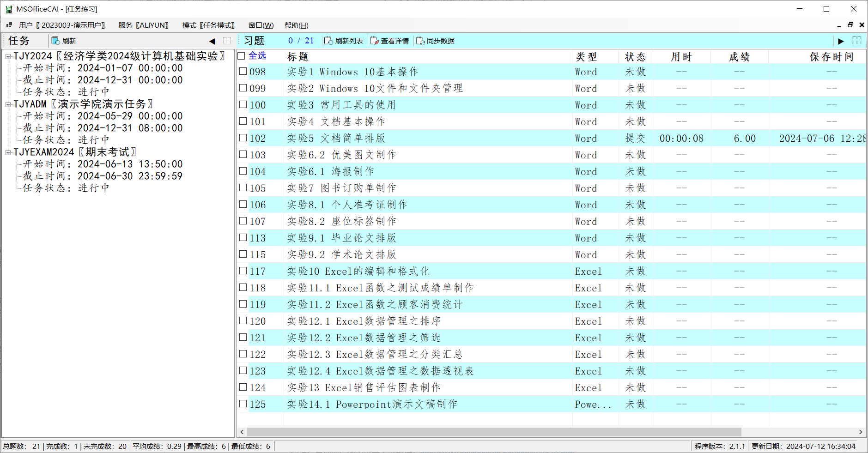Click the 程序版本: 2.1.1 status bar entry

pos(720,446)
